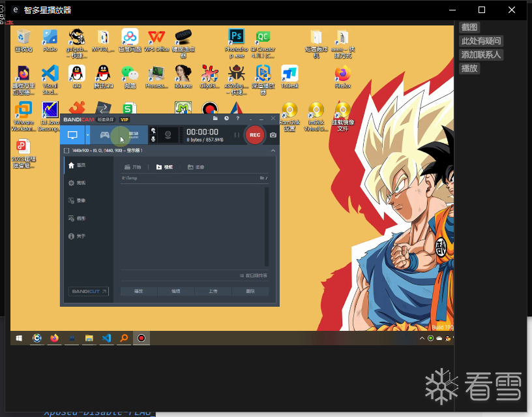Collapse Bandicam panel with up chevron
532x417 pixels.
point(273,151)
